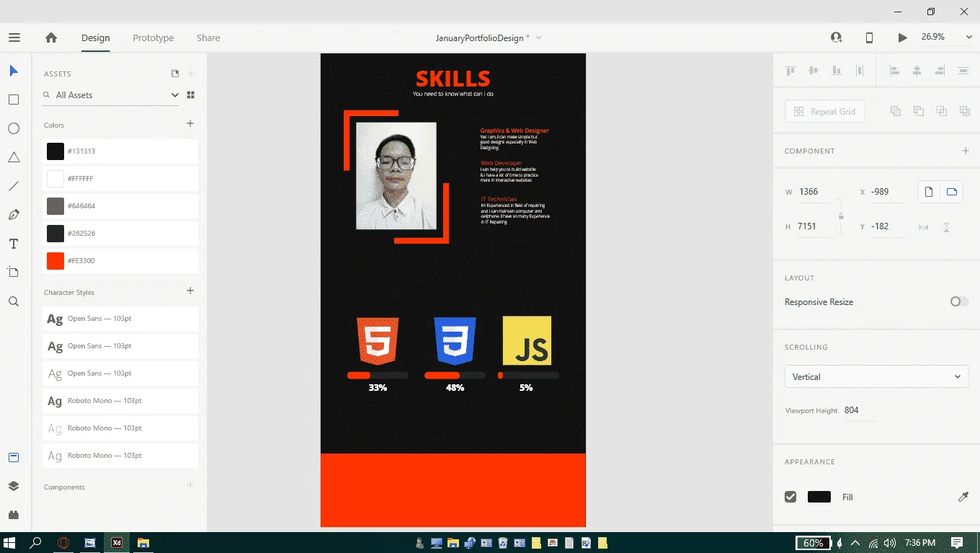Screen dimensions: 980x553
Task: Align selection to left edge
Action: coord(894,71)
